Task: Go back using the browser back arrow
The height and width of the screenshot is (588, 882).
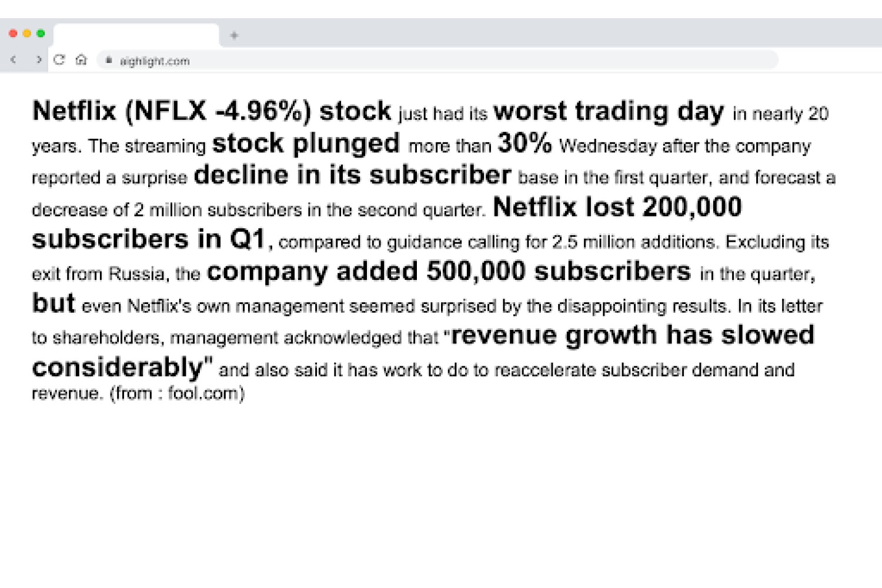Action: (x=14, y=60)
